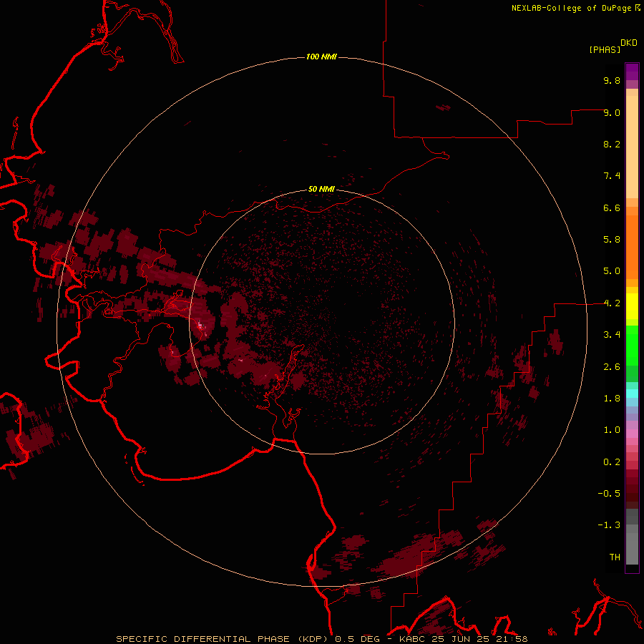This screenshot has width=644, height=644.
Task: Click the SPECIFIC DIFFERENTIAL PHASE caption text
Action: (x=205, y=639)
